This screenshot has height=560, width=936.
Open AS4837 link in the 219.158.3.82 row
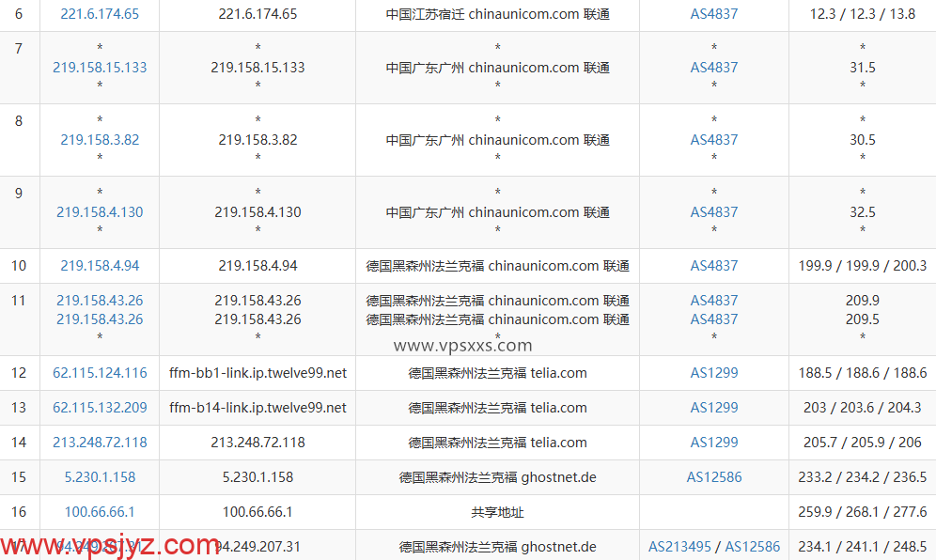pyautogui.click(x=714, y=140)
